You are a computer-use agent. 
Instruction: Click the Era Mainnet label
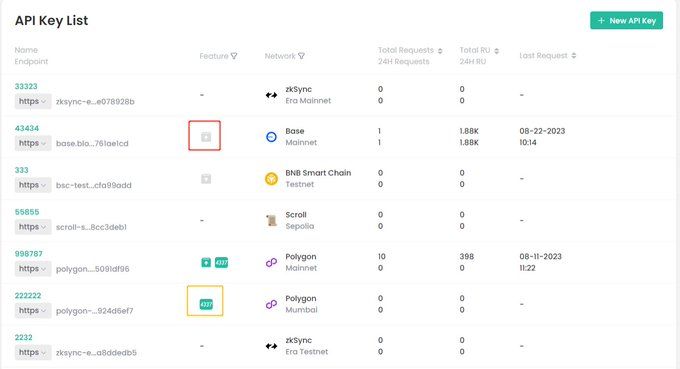coord(308,101)
